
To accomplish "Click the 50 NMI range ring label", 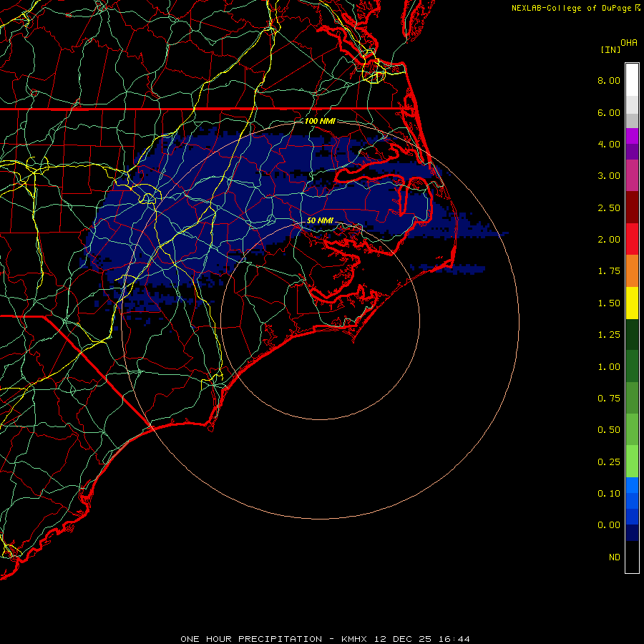I will (320, 220).
